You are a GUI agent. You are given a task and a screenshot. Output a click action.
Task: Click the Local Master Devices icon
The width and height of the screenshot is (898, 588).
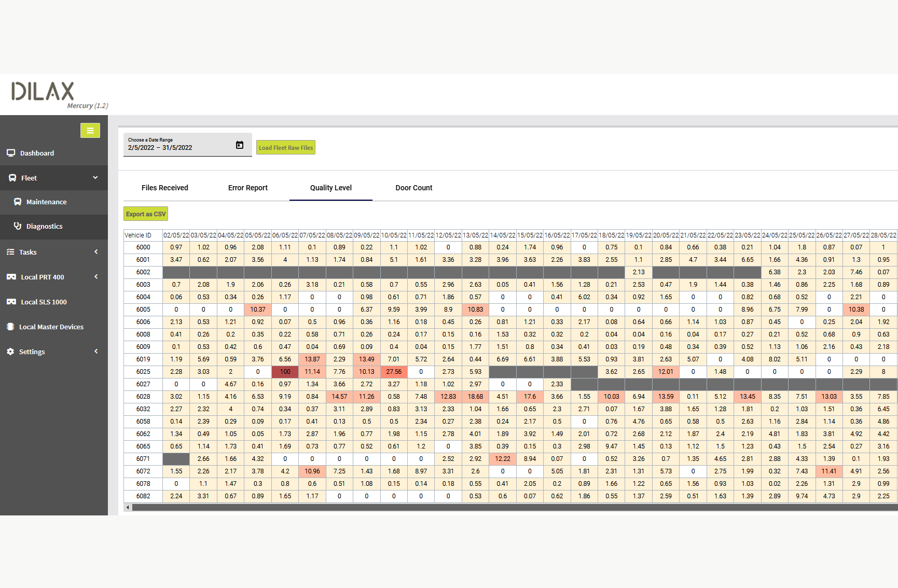tap(10, 326)
